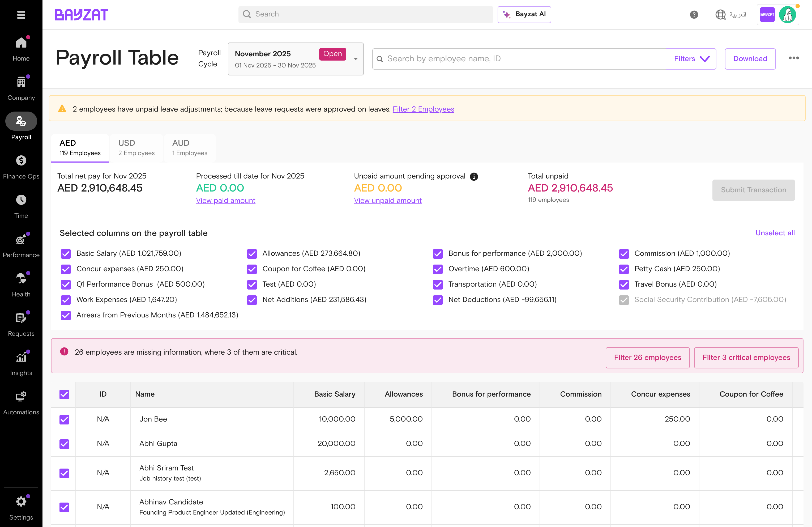The image size is (812, 527).
Task: Open the hamburger menu icon
Action: tap(21, 15)
